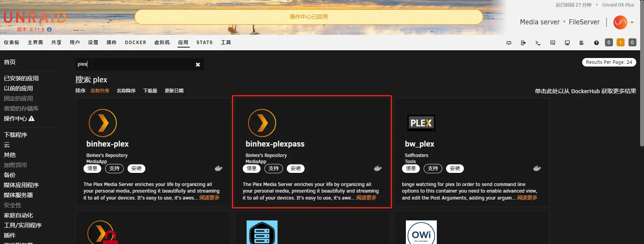The height and width of the screenshot is (244, 644).
Task: Clear the plex search with X icon
Action: pos(198,65)
